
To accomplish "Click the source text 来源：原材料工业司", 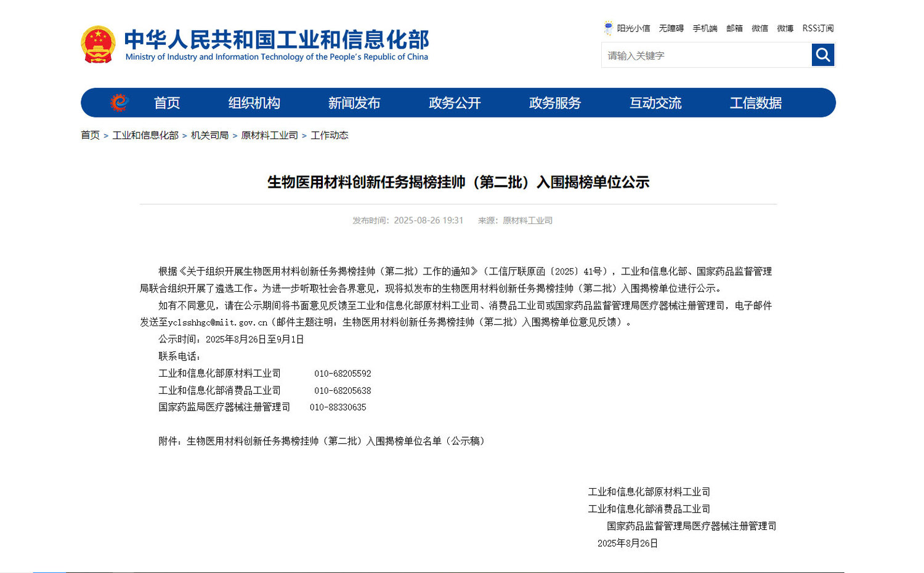I will click(x=515, y=220).
